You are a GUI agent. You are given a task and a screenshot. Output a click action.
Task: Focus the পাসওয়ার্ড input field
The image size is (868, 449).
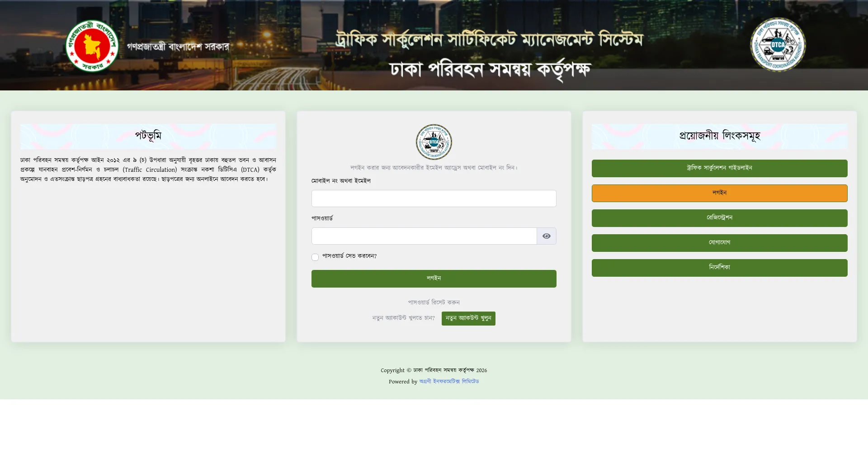(x=424, y=236)
